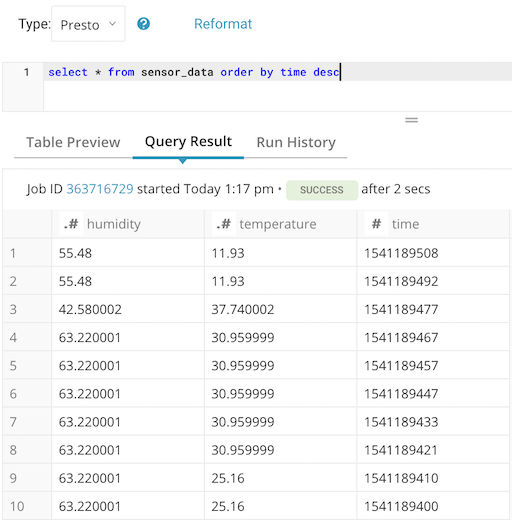The height and width of the screenshot is (520, 512).
Task: Click the chevron arrow next to Presto
Action: coord(113,24)
